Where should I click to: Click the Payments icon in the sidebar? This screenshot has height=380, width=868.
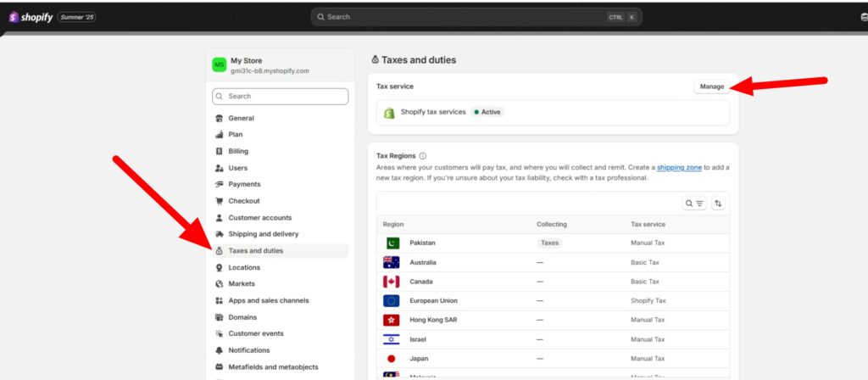click(219, 184)
